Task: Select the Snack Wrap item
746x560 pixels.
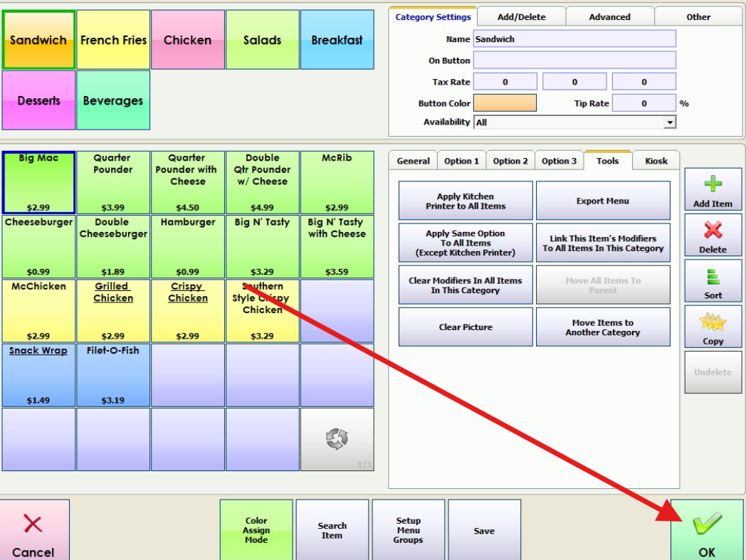Action: click(38, 376)
